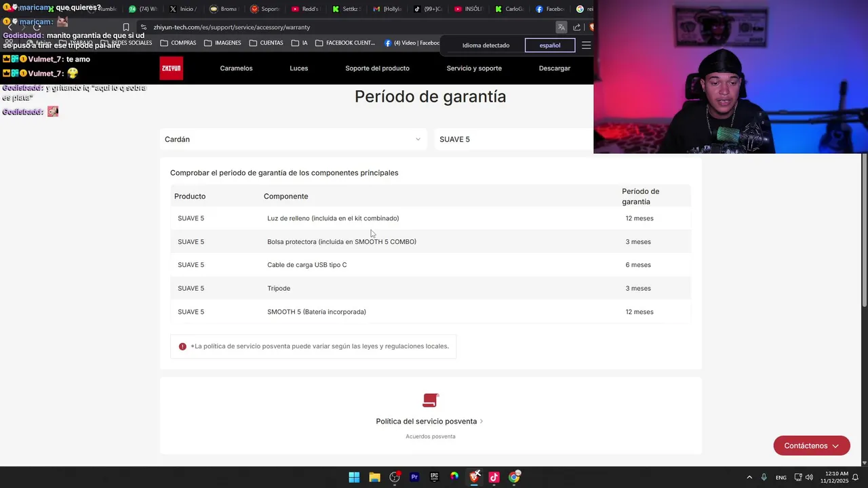Open IMAGENES bookmarks folder
Image resolution: width=868 pixels, height=488 pixels.
[x=222, y=43]
